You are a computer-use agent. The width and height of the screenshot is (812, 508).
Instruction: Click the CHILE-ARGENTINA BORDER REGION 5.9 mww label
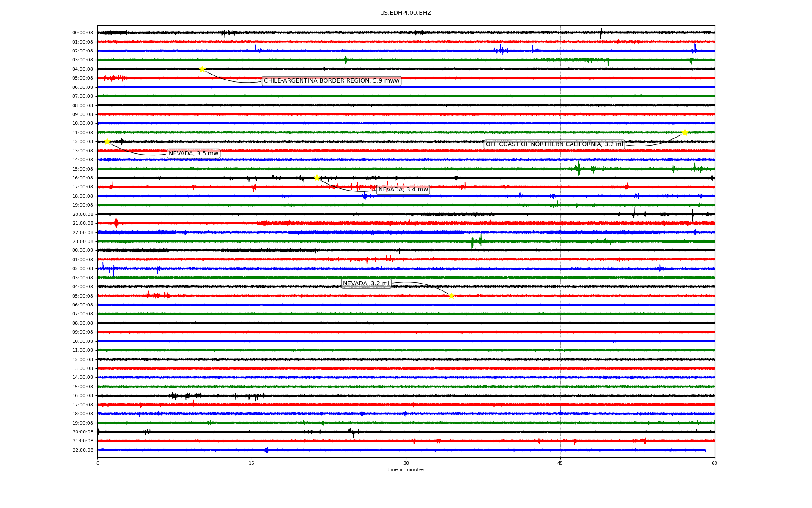331,81
